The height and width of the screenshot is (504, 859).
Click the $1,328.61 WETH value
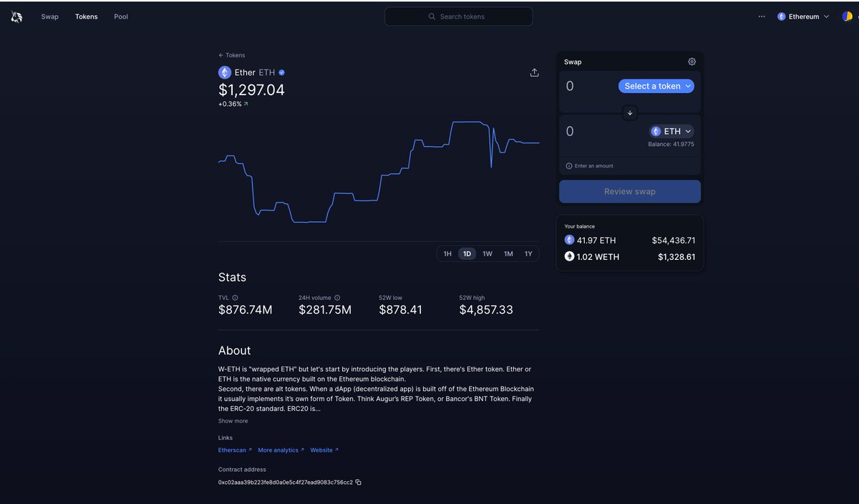[x=676, y=256]
